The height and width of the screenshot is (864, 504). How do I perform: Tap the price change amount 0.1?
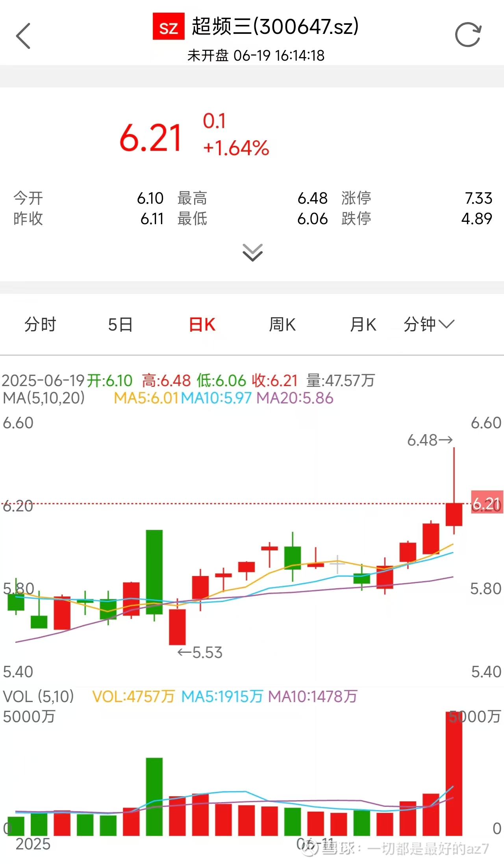point(214,121)
